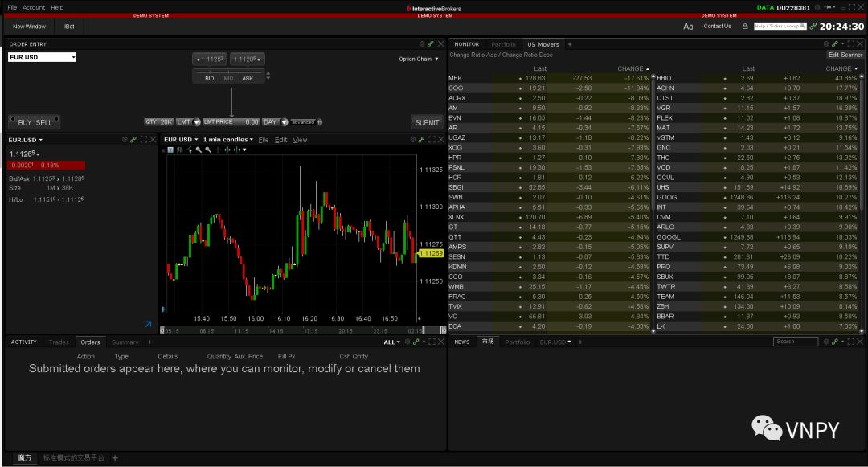868x467 pixels.
Task: Toggle chart panel link chain icon
Action: (x=422, y=139)
